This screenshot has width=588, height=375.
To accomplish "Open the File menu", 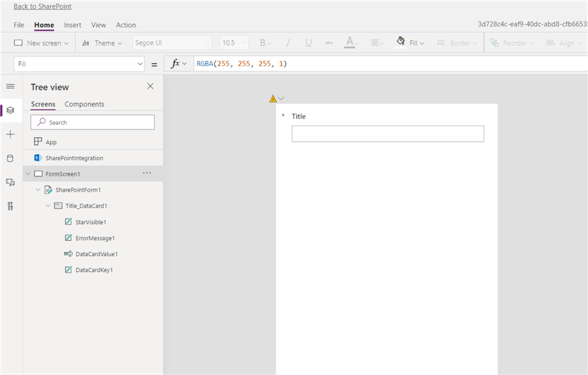I will (x=19, y=25).
